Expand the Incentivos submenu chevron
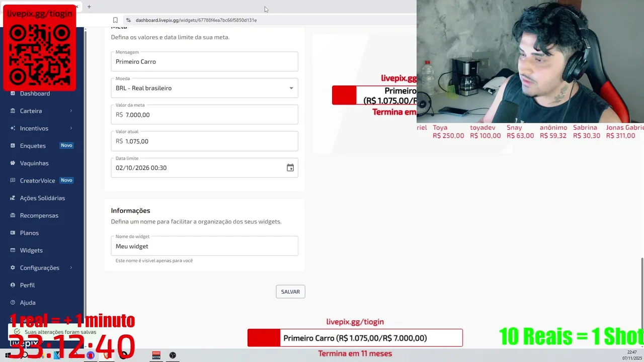644x362 pixels. [71, 128]
